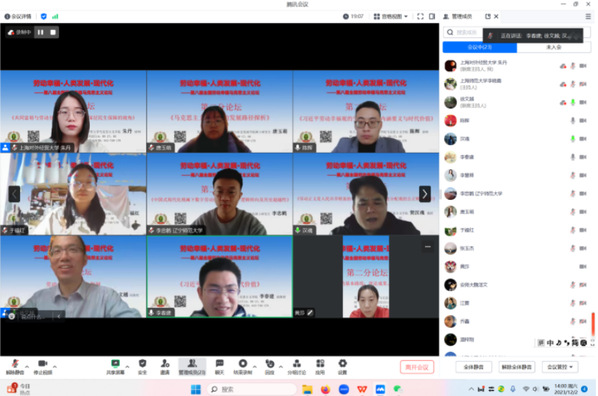598x396 pixels.
Task: Pop out the members panel
Action: 488,16
